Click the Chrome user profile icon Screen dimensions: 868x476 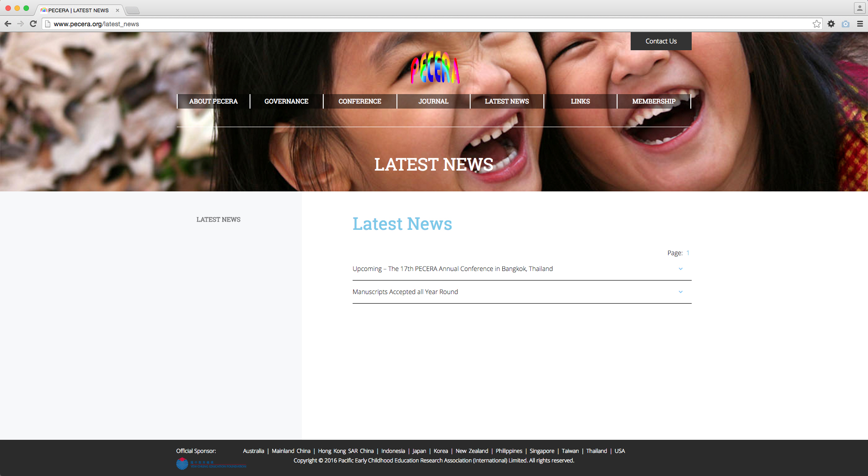(859, 8)
